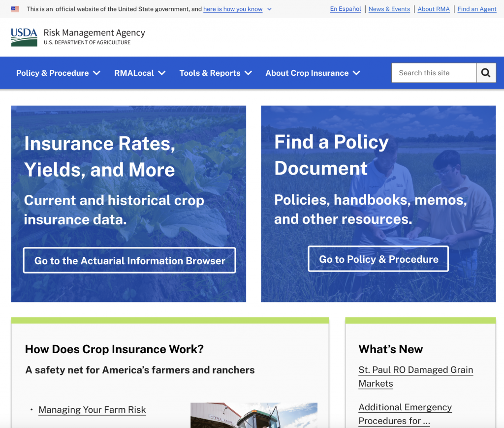Viewport: 504px width, 428px height.
Task: Open 'St. Paul RO Damaged Grain Markets' article
Action: tap(415, 376)
